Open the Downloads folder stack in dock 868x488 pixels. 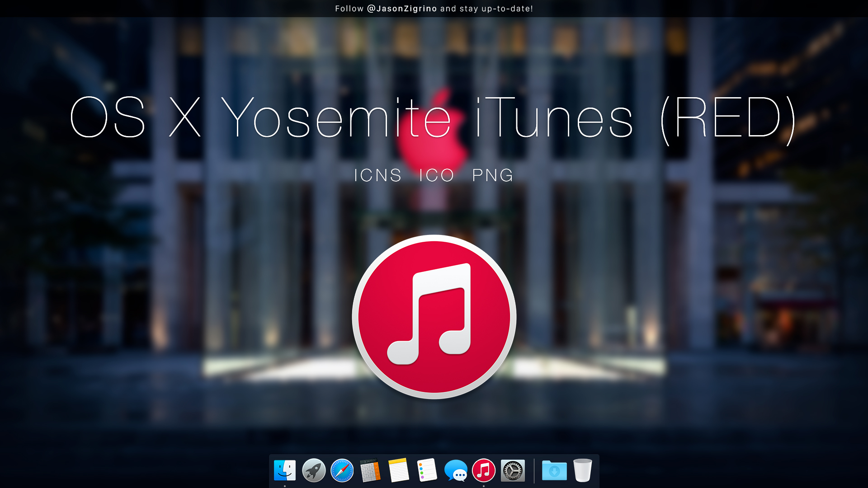(554, 471)
